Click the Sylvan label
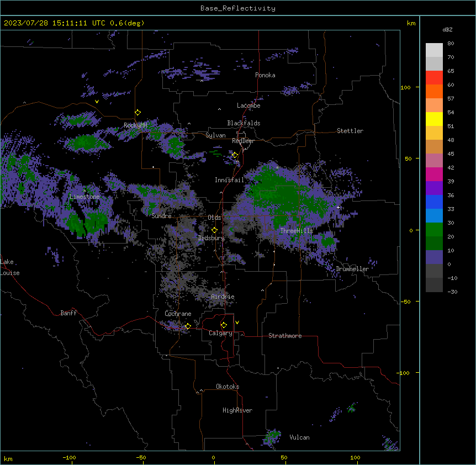Image resolution: width=476 pixels, height=465 pixels. click(215, 135)
